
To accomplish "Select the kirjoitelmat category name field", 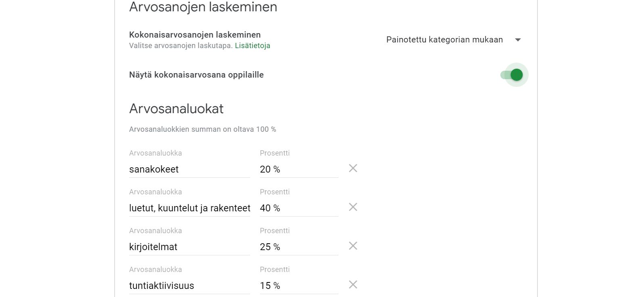I will pyautogui.click(x=189, y=247).
